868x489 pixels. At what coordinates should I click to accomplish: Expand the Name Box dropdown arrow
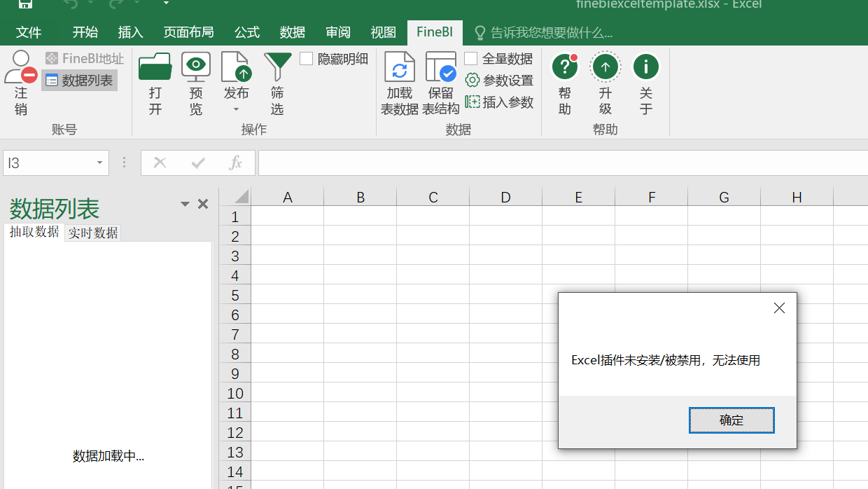100,163
